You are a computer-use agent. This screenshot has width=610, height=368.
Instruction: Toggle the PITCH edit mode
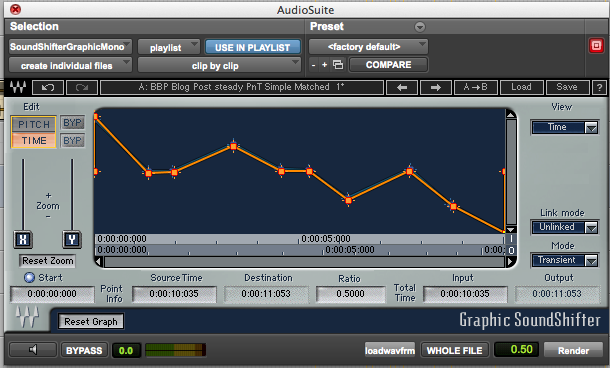(34, 124)
